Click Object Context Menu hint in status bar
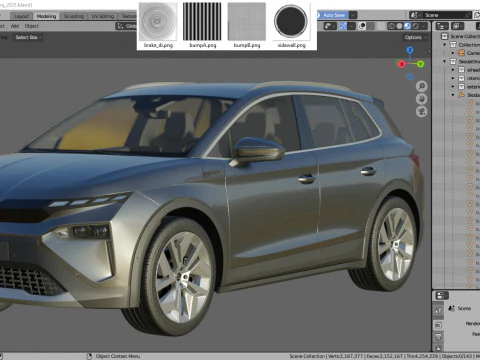Screen dimensions: 480x360 click(118, 356)
